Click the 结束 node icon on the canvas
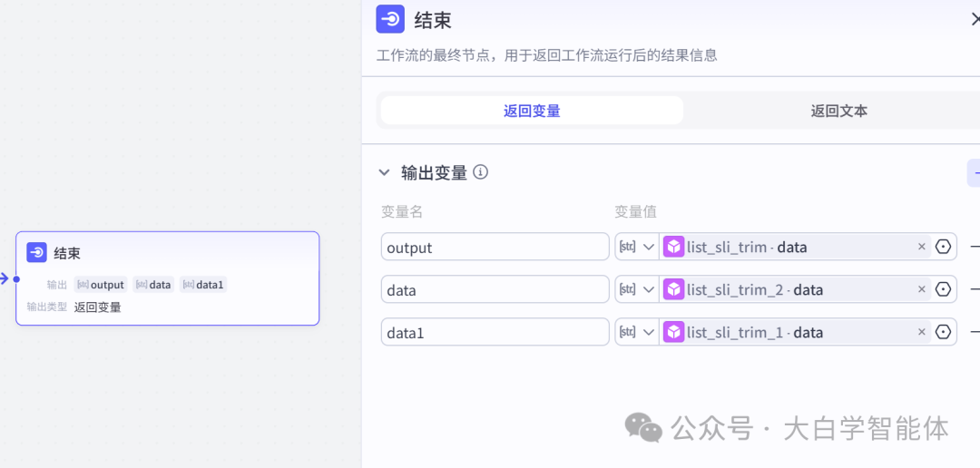 coord(37,253)
